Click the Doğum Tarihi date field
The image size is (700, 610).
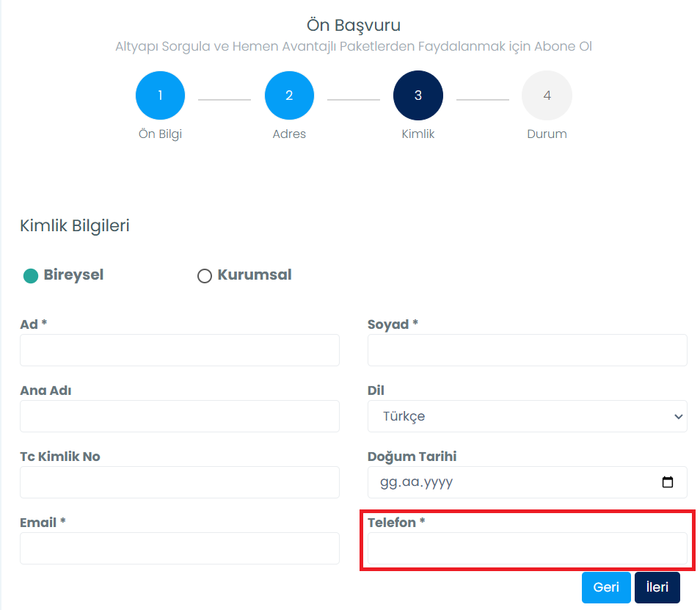click(528, 482)
